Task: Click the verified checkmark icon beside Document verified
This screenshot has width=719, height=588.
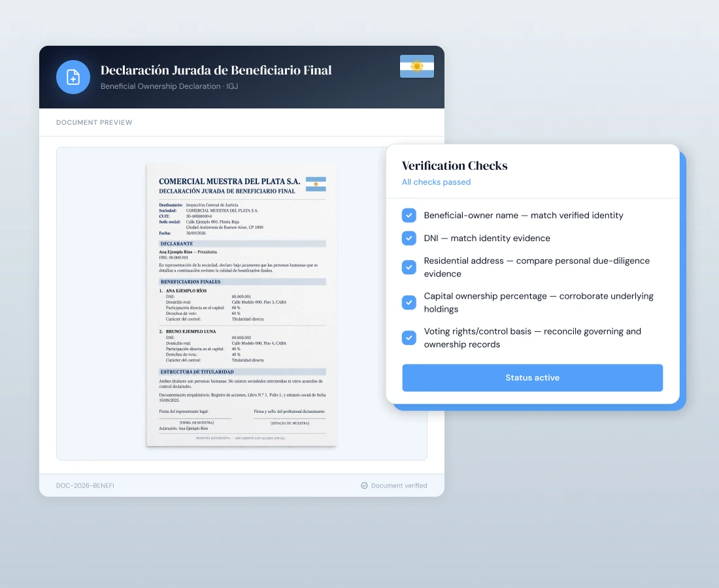Action: (x=364, y=485)
